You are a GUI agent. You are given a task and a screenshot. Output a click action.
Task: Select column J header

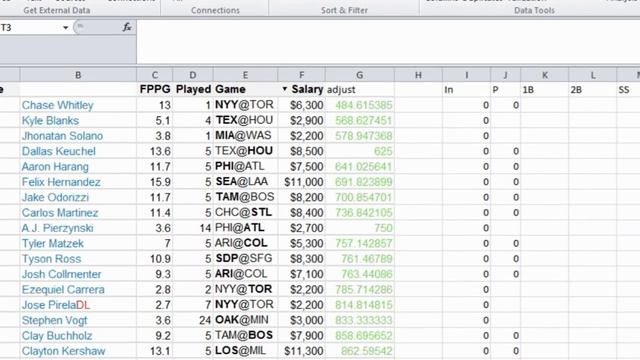pos(505,75)
